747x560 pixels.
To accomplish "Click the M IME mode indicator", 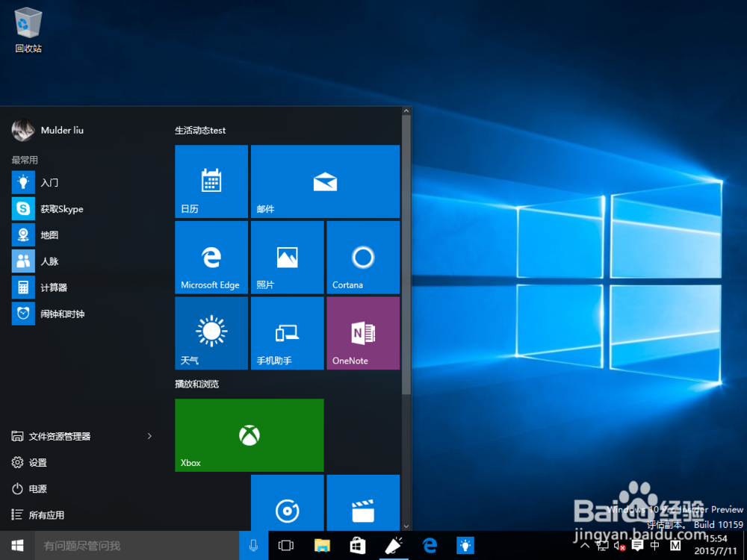I will pos(675,546).
